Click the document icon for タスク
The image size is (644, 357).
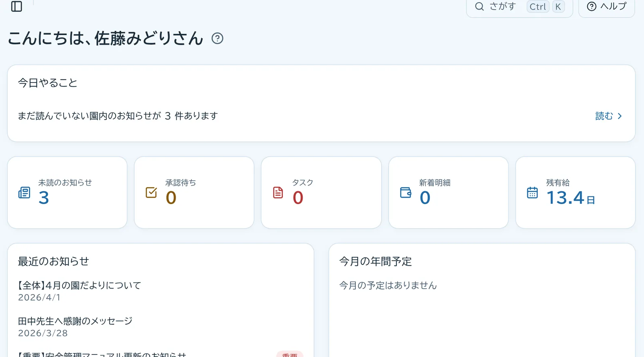pos(278,192)
